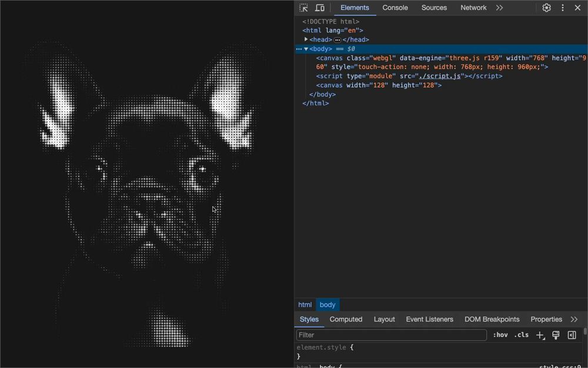Viewport: 588px width, 368px height.
Task: Collapse the body element node
Action: pos(306,49)
